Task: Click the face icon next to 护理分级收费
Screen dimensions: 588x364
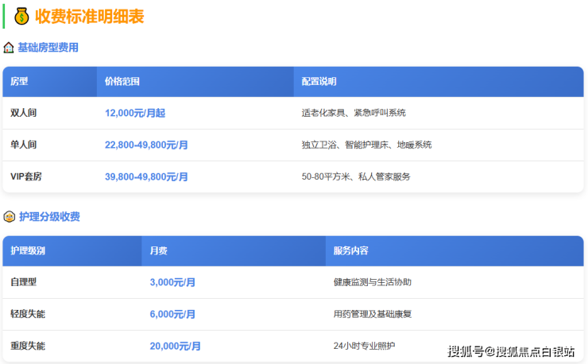Action: [x=9, y=217]
